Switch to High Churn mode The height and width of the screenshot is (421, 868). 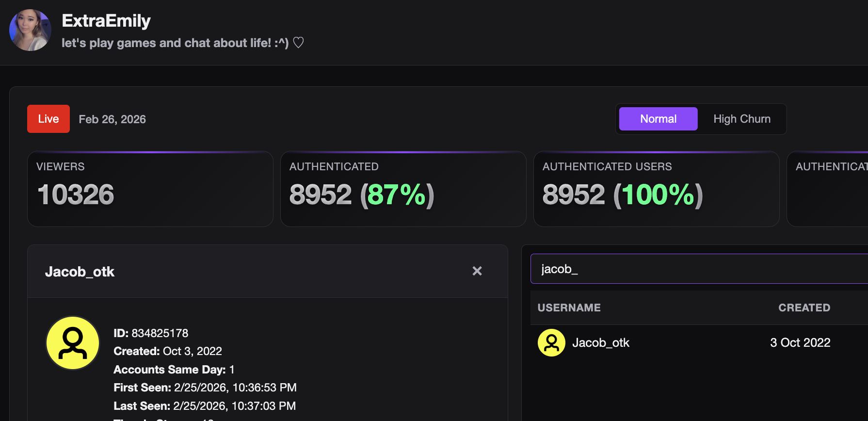(742, 119)
